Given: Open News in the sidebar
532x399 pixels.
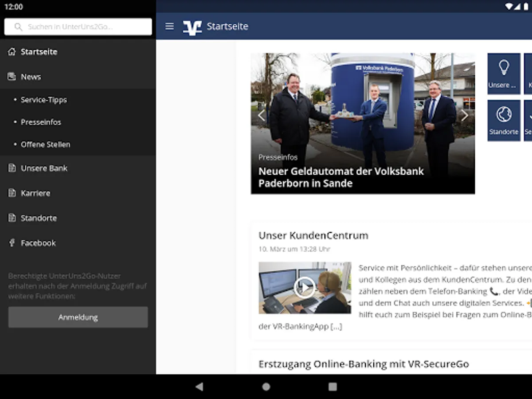Looking at the screenshot, I should 78,77.
